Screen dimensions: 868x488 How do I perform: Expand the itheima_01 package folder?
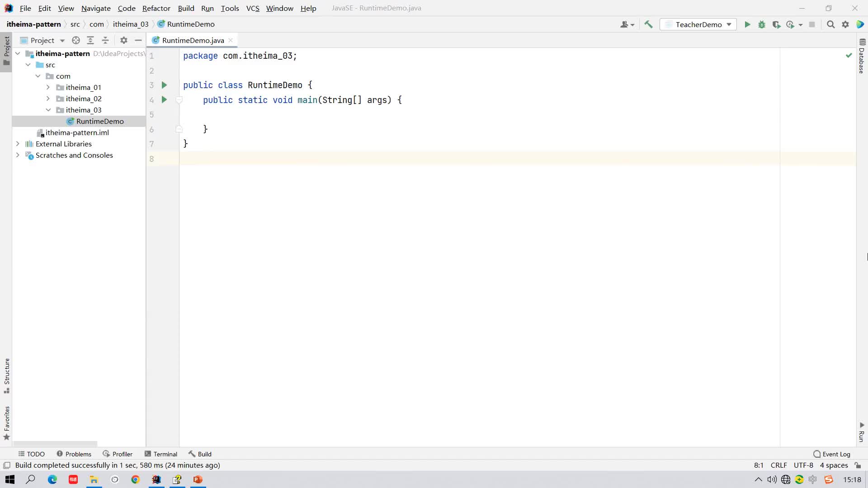[x=48, y=87]
